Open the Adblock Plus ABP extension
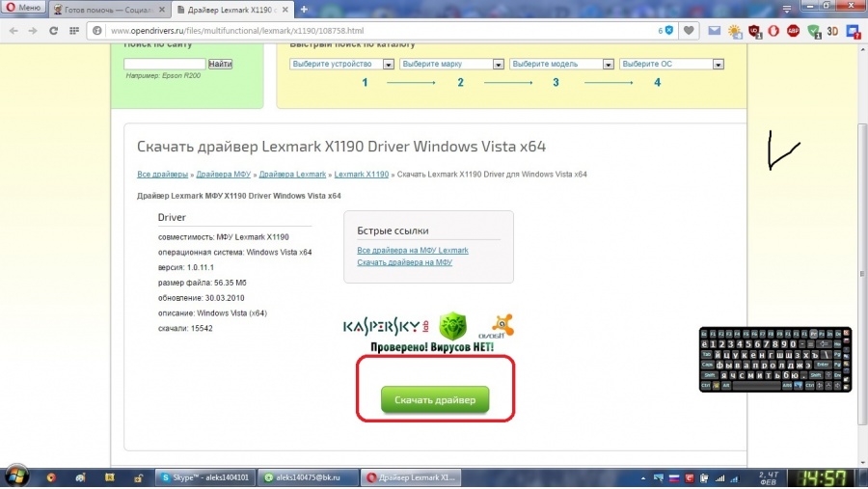 [793, 31]
